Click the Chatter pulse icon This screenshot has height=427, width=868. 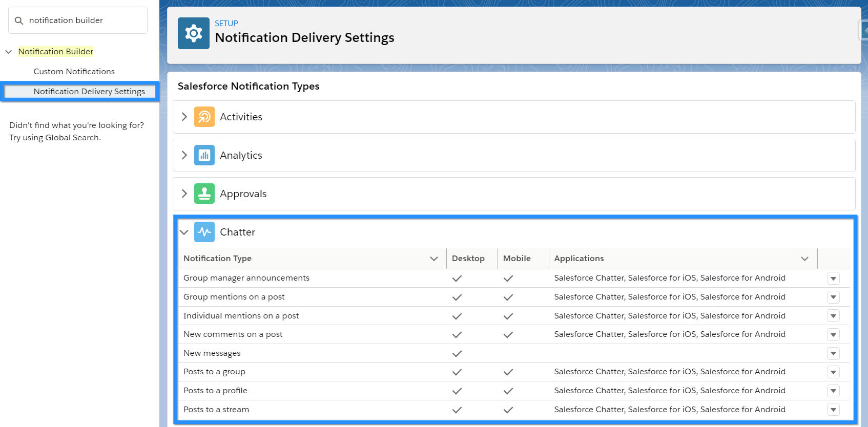point(204,232)
